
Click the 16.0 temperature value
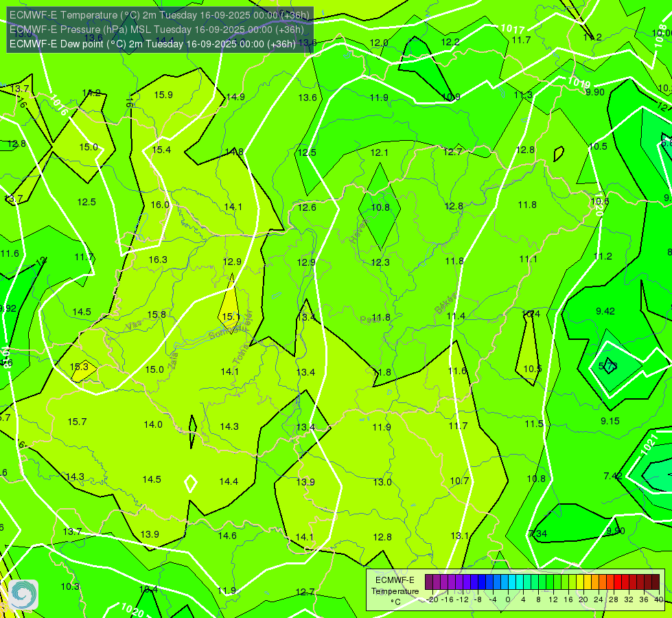(160, 205)
